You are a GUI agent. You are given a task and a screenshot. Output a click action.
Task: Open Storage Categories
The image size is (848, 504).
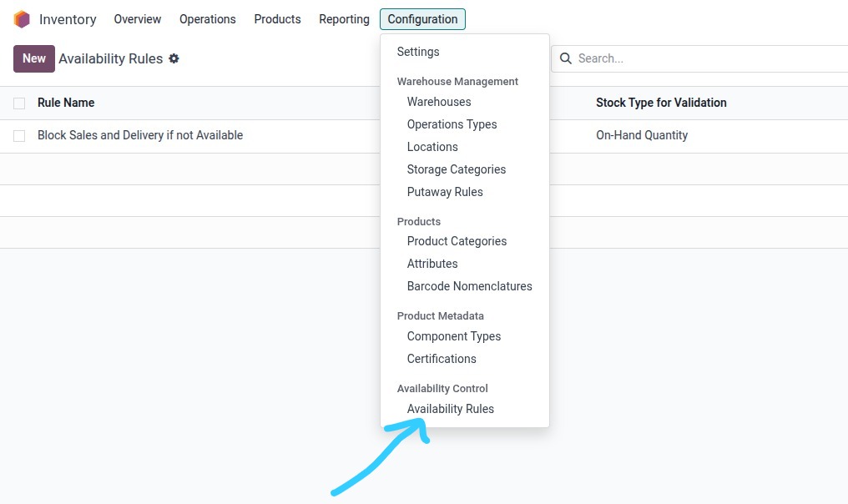[457, 169]
